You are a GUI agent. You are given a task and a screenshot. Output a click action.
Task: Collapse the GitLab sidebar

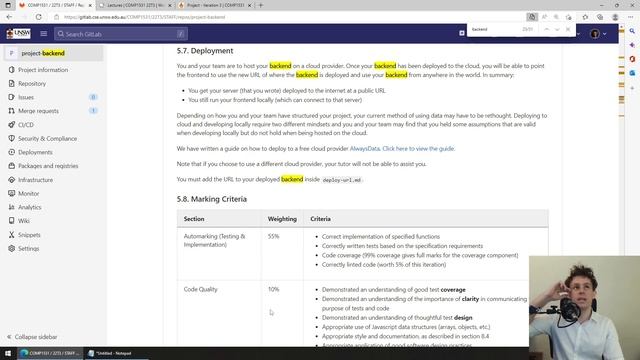(x=32, y=337)
